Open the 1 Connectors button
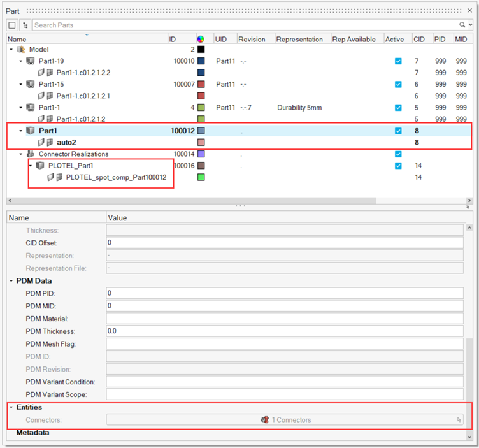The height and width of the screenshot is (448, 479). pos(285,420)
